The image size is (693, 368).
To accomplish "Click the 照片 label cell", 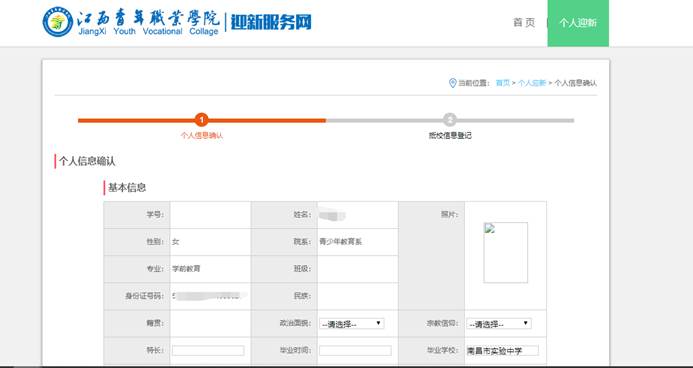I will coord(431,255).
